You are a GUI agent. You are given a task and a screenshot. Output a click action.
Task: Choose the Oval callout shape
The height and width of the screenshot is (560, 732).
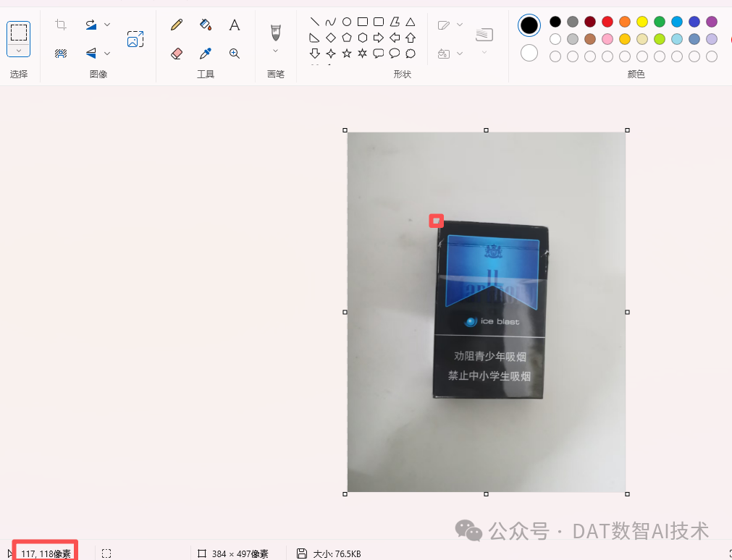[395, 54]
